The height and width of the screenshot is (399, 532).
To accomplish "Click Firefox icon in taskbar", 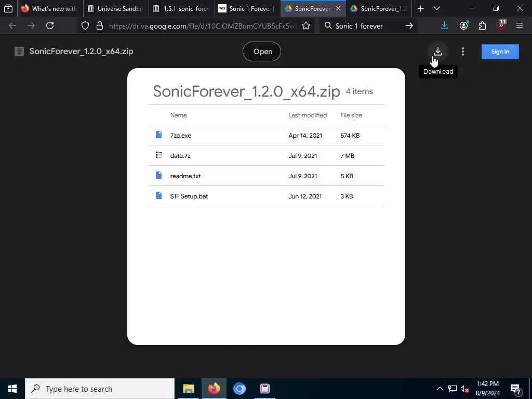I will [214, 389].
